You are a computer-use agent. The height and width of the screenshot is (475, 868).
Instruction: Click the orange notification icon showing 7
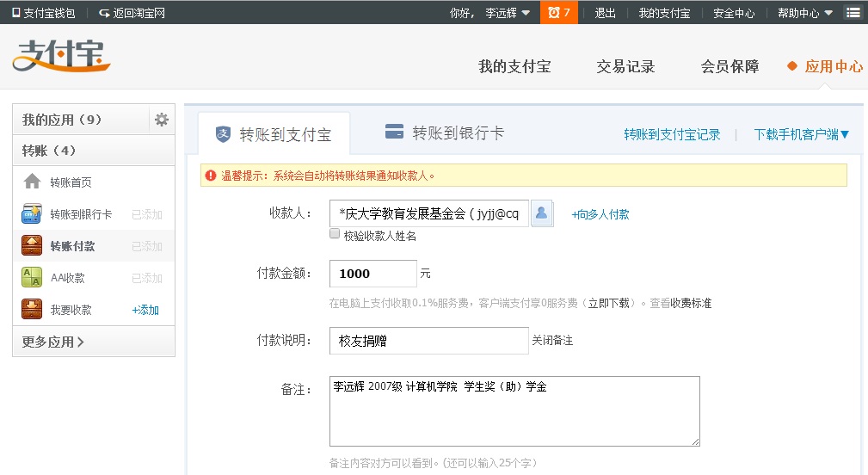(558, 12)
